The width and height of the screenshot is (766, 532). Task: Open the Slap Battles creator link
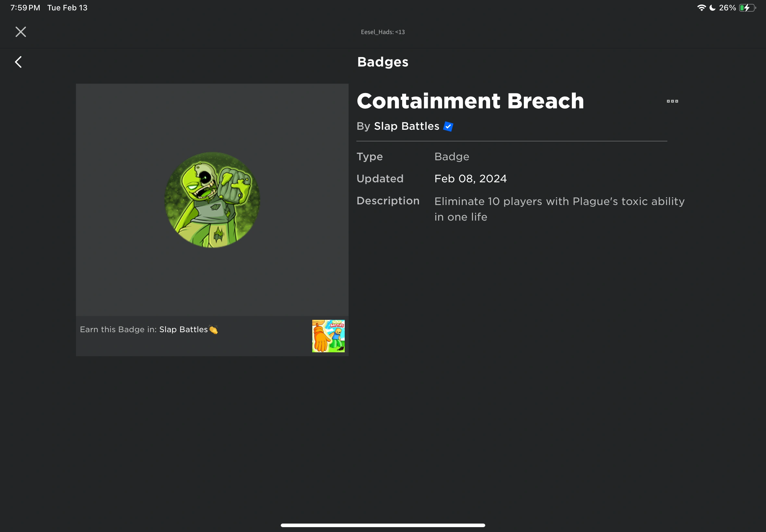(406, 126)
